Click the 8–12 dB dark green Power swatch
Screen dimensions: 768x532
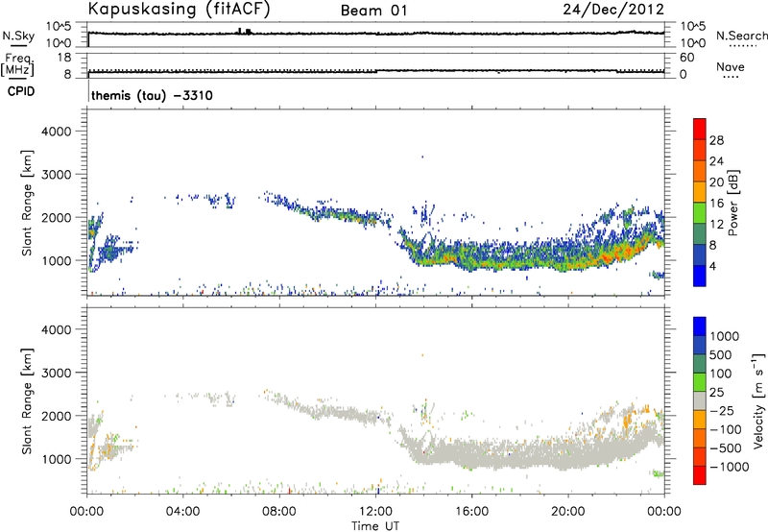point(700,233)
